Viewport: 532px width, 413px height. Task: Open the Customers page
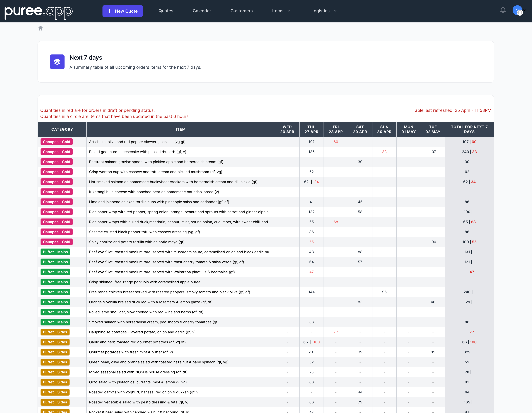click(241, 11)
